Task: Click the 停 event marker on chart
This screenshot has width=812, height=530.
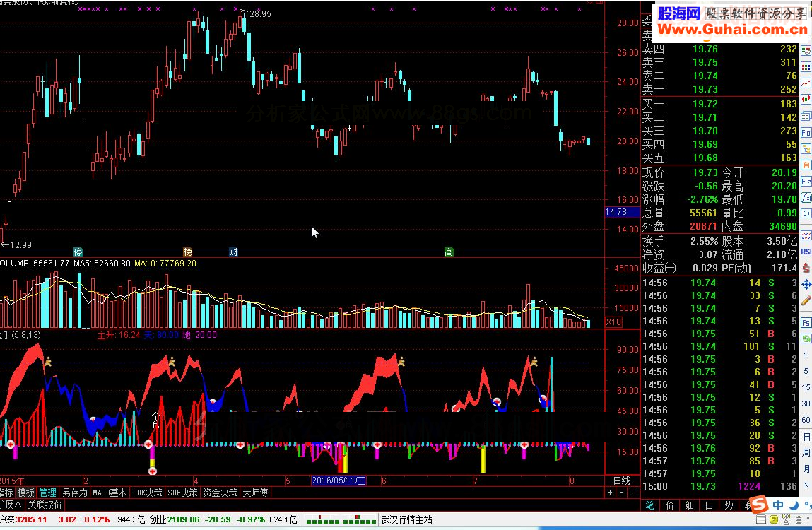Action: coord(78,252)
